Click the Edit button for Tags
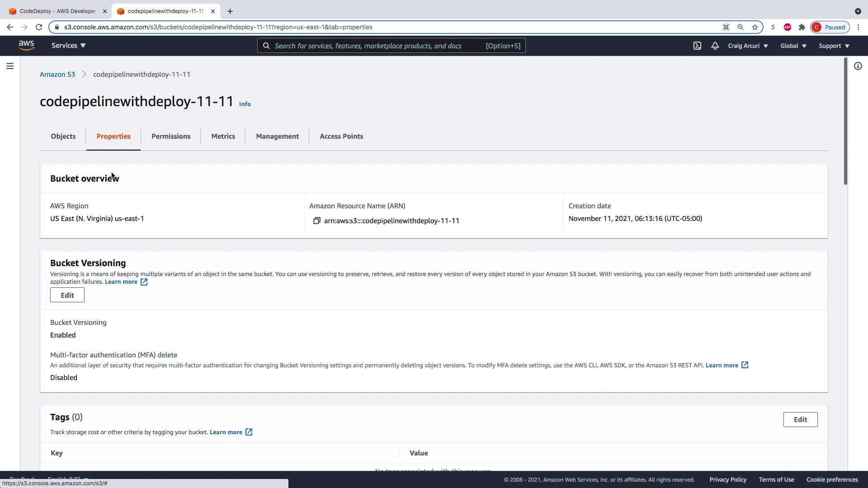Screen dimensions: 868x488 (800, 419)
